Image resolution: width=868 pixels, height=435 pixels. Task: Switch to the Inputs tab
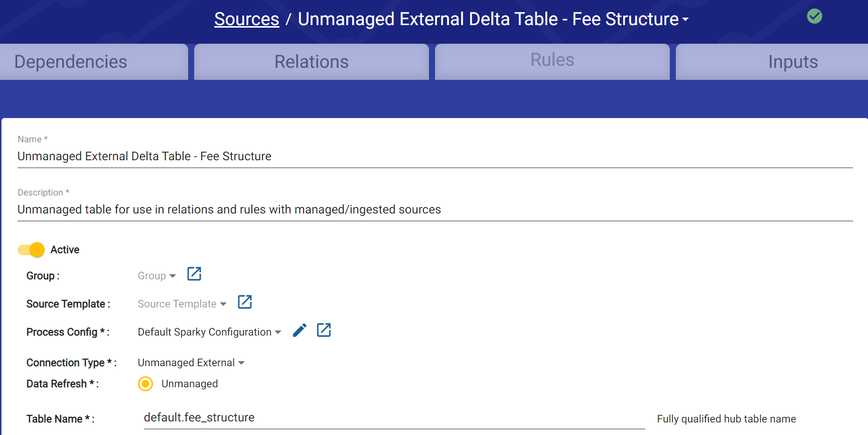point(793,61)
